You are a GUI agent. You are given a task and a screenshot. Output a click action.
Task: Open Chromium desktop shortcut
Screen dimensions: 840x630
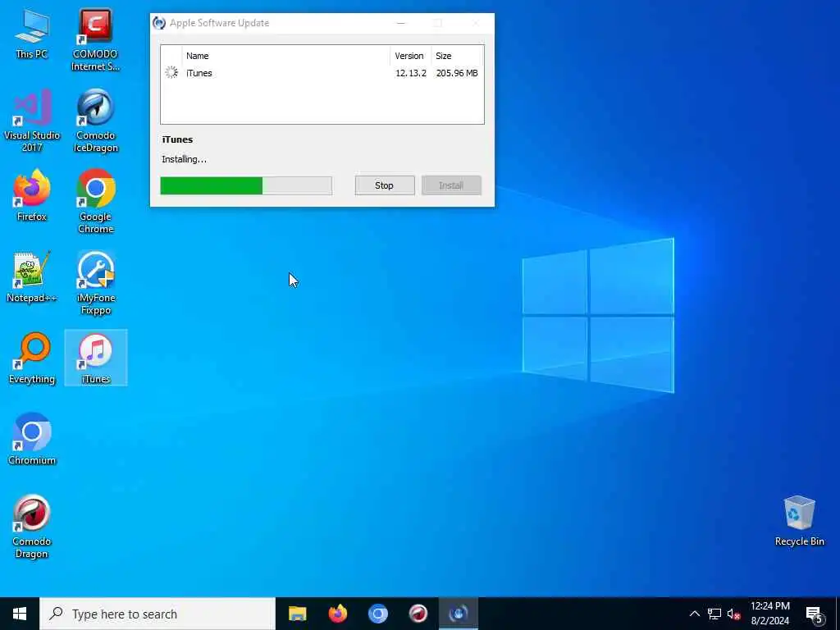[32, 440]
